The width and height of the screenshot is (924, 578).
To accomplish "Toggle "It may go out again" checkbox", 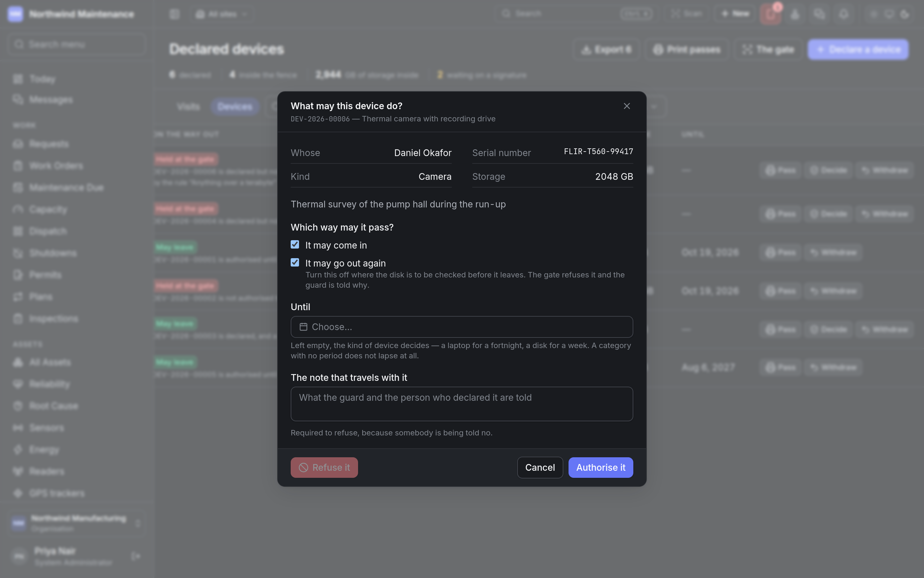I will 295,263.
